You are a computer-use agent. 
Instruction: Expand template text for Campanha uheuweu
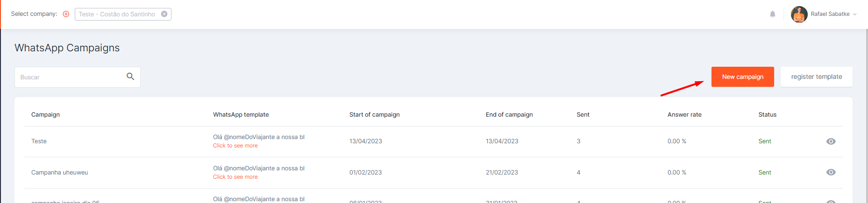pyautogui.click(x=235, y=177)
